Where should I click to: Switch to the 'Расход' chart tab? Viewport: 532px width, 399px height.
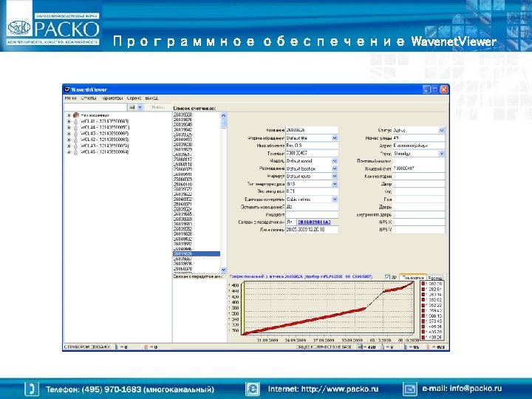[x=435, y=278]
